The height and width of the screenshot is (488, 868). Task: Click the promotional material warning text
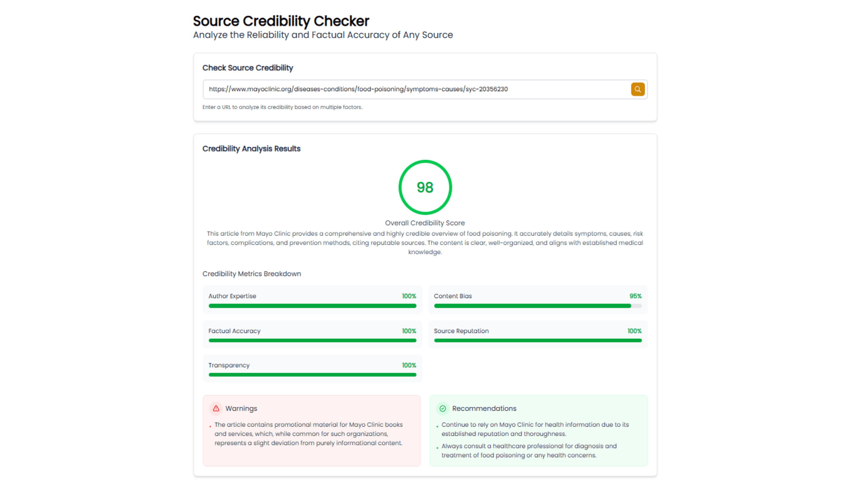(x=308, y=434)
